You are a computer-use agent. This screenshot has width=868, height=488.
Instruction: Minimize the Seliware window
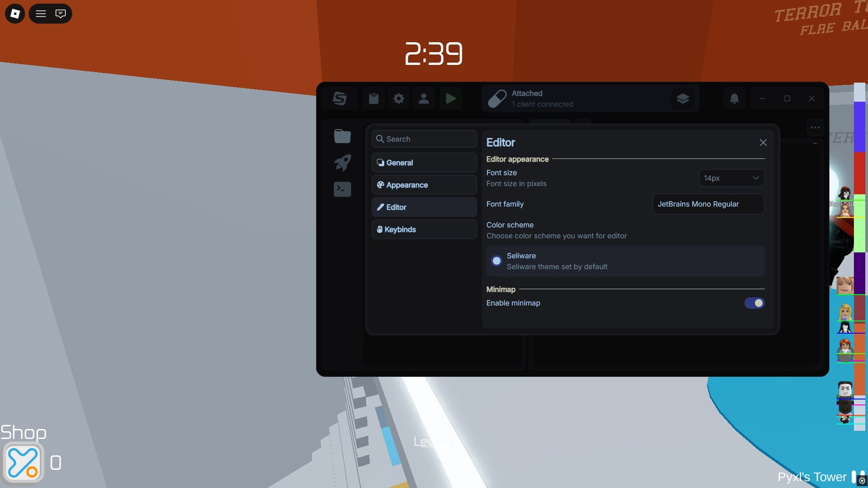(763, 99)
